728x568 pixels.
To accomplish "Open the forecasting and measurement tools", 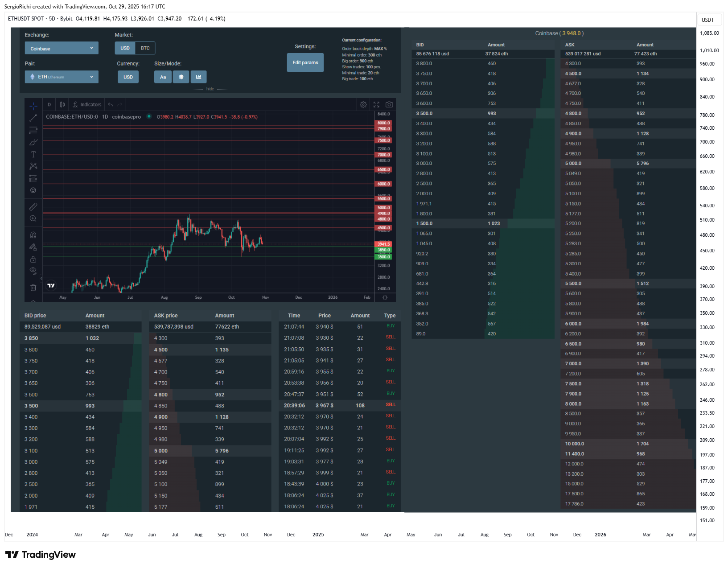I will point(33,178).
